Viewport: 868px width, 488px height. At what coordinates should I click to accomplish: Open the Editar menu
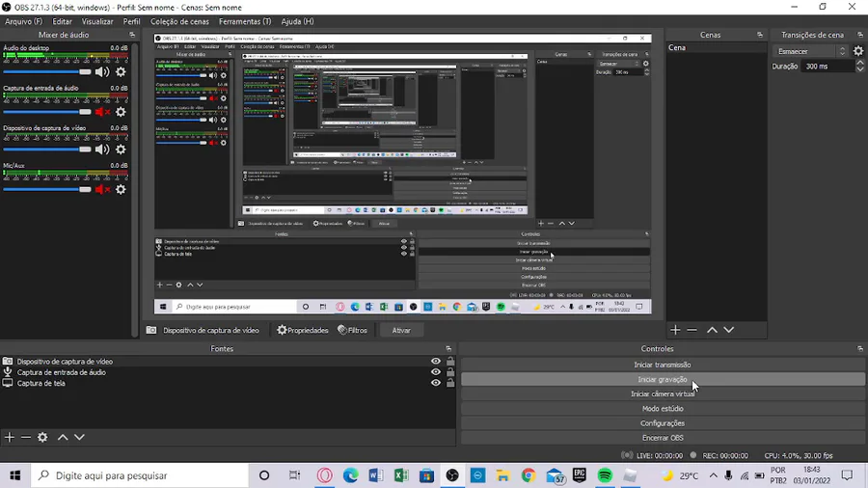coord(62,21)
